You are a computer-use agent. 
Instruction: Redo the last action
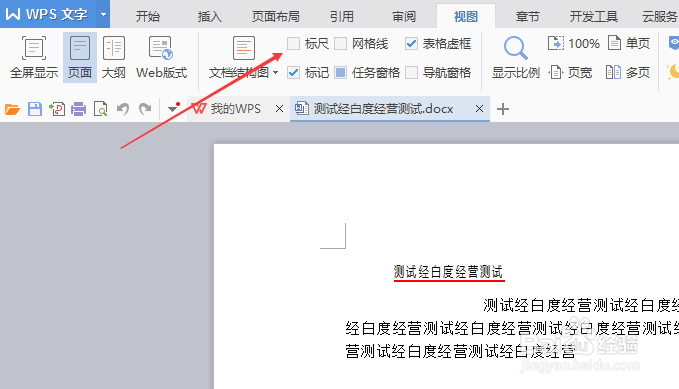tap(145, 109)
